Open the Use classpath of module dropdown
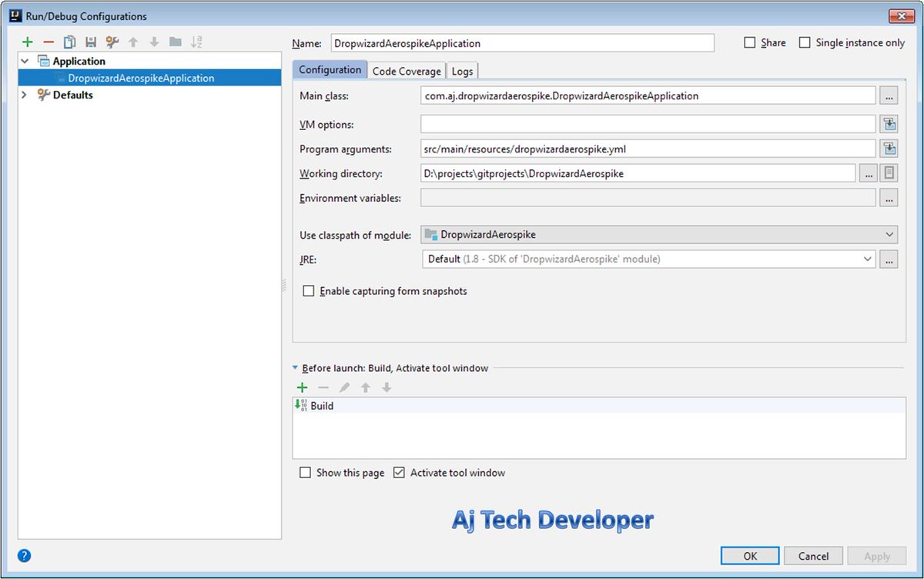The height and width of the screenshot is (579, 924). coord(889,234)
